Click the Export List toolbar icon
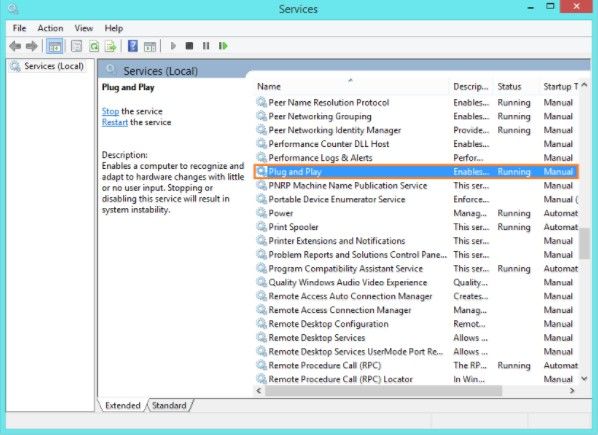 click(x=111, y=47)
